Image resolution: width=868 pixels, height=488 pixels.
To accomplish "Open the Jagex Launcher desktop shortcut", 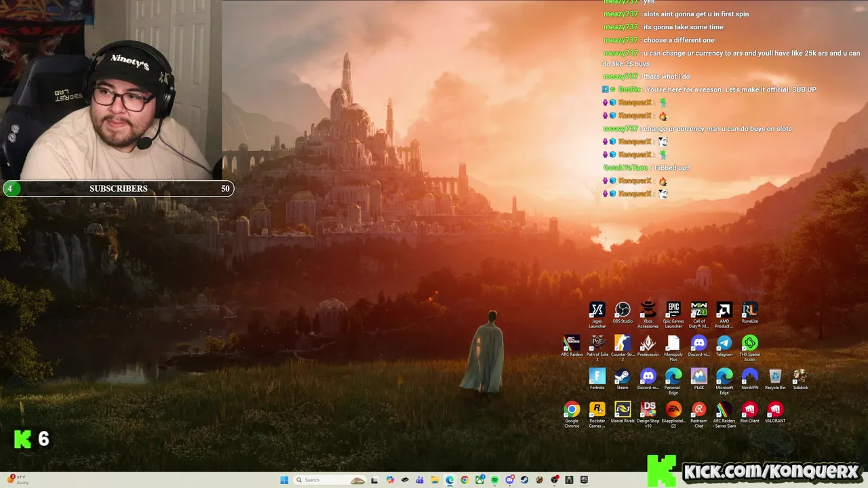I will [597, 314].
